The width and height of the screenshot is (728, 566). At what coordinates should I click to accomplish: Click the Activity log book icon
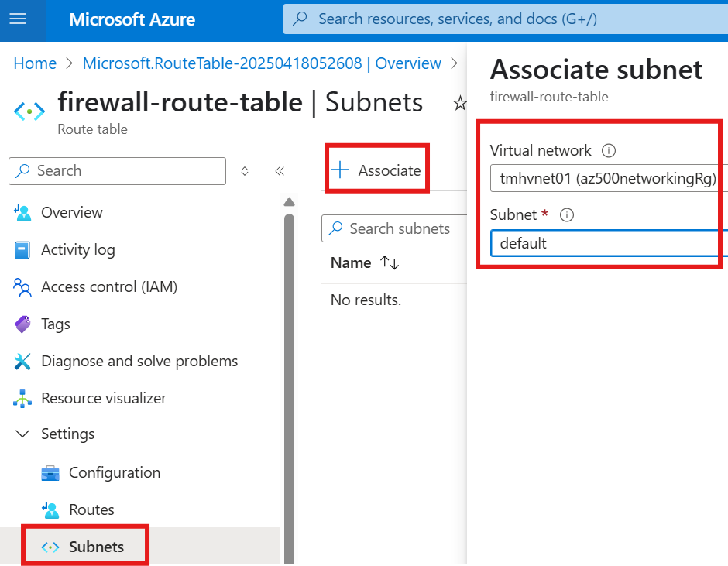point(22,250)
